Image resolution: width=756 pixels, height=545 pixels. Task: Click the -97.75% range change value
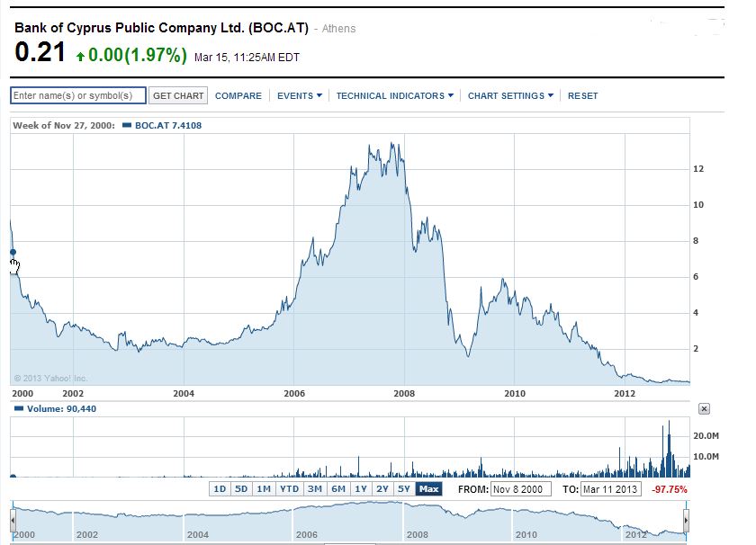click(x=670, y=489)
